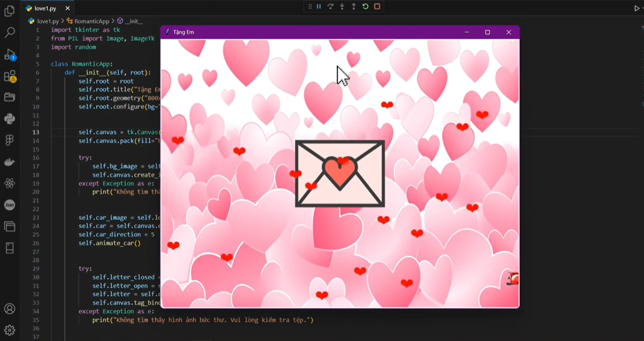Click the envelope letter in Tặng Em window
Screen dimensions: 644x341
click(x=339, y=173)
